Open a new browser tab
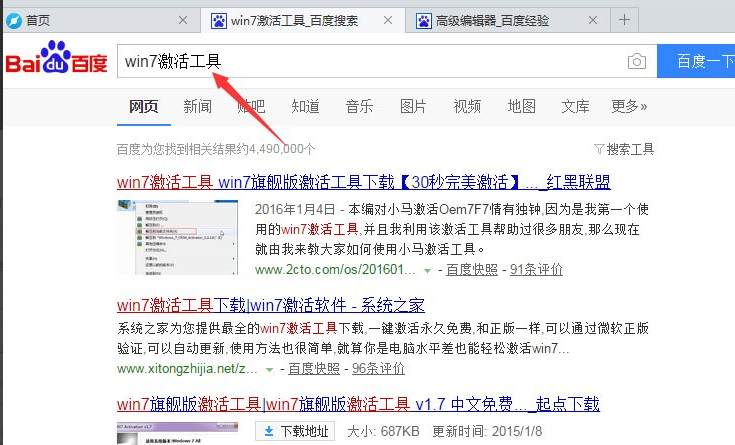The width and height of the screenshot is (735, 445). point(625,20)
